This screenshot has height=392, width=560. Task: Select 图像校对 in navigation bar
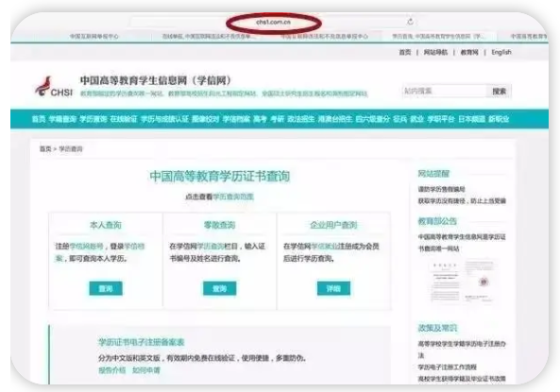[205, 119]
